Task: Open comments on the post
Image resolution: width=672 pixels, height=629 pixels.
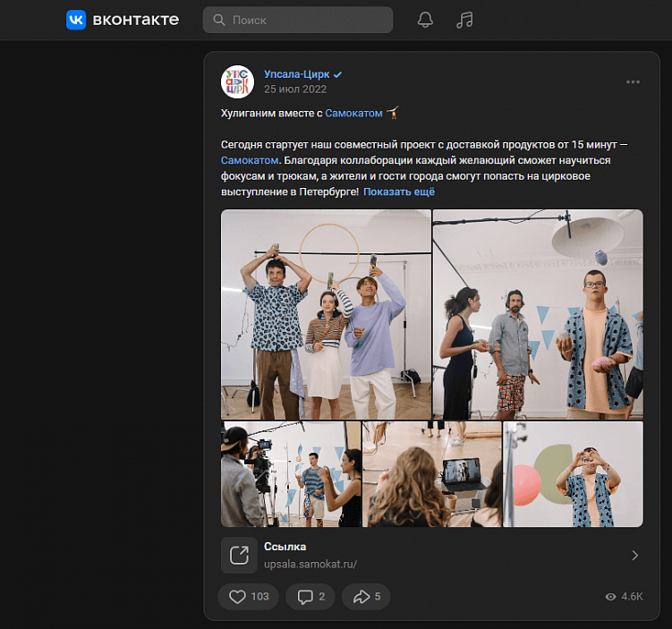Action: pos(310,597)
